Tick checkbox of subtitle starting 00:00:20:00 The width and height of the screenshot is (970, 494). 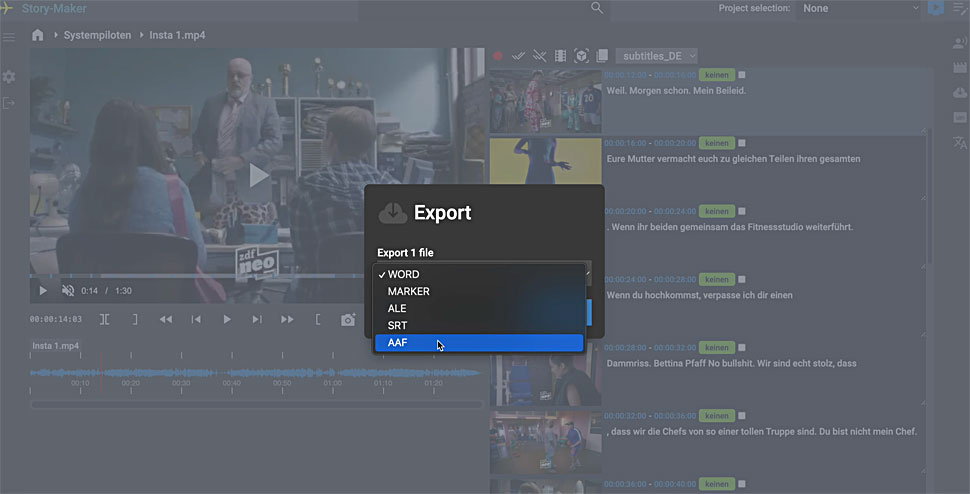[x=742, y=211]
